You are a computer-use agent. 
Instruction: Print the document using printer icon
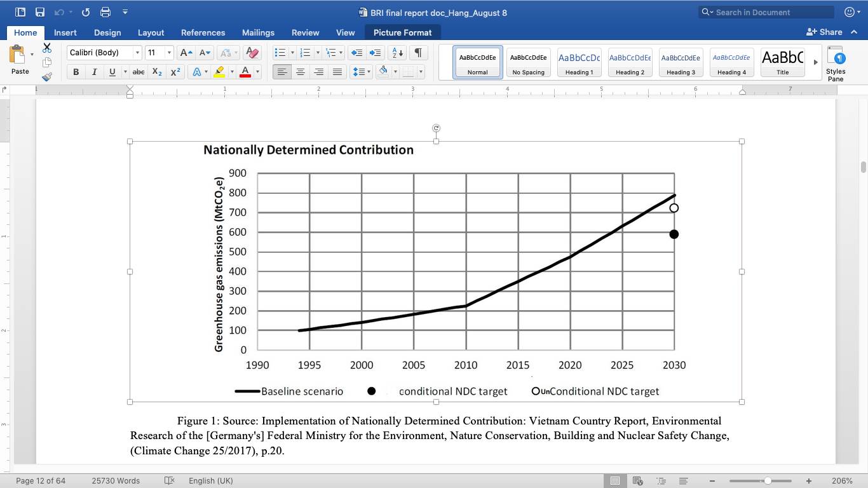105,12
